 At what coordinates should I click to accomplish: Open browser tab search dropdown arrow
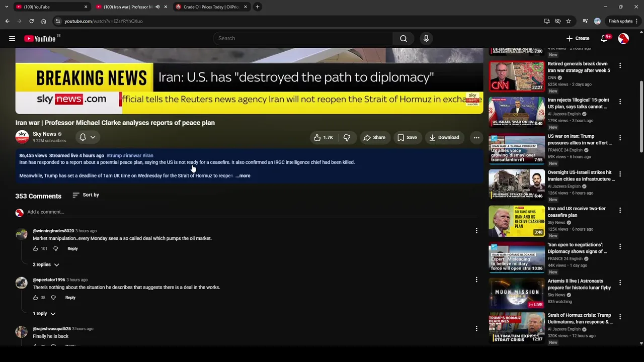click(x=7, y=7)
